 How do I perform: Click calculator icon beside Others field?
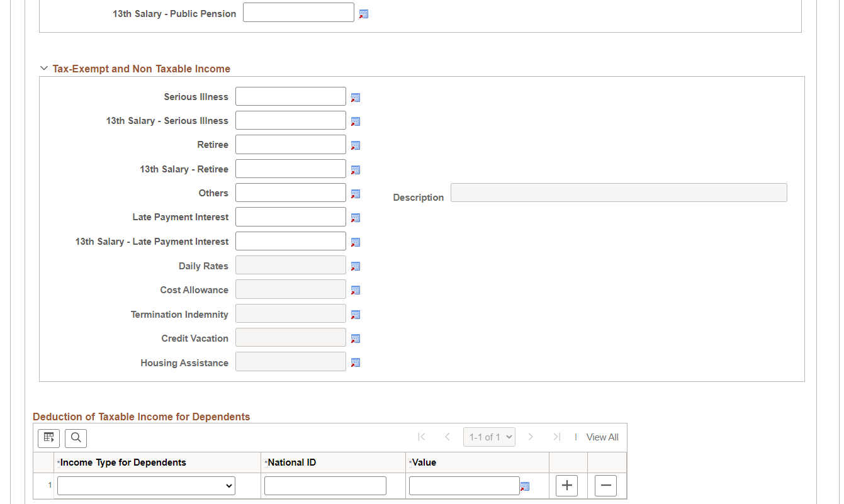(355, 194)
